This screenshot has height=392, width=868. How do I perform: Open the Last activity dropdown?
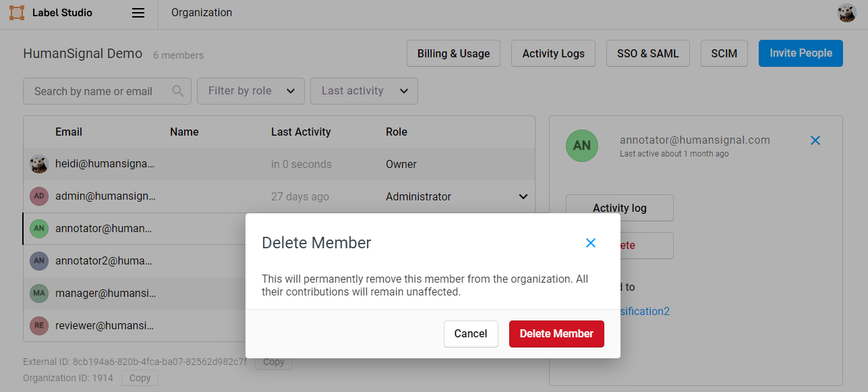364,90
